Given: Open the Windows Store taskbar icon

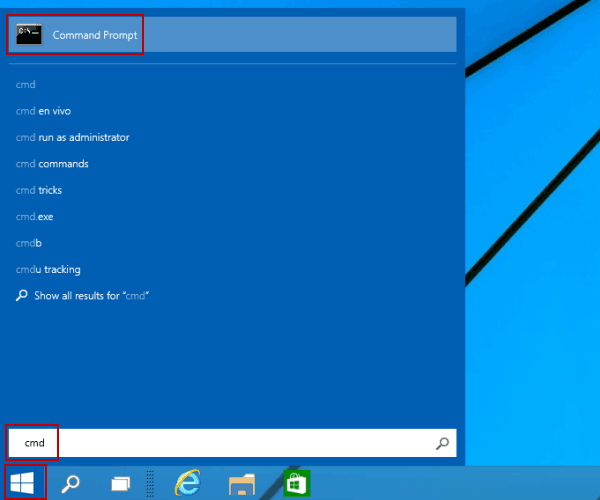Looking at the screenshot, I should click(297, 483).
